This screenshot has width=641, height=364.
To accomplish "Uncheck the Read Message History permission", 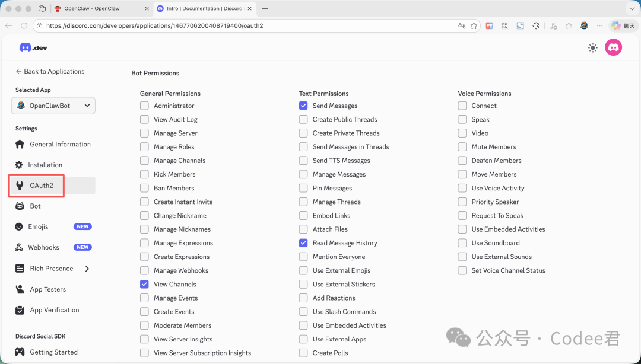I will (303, 243).
